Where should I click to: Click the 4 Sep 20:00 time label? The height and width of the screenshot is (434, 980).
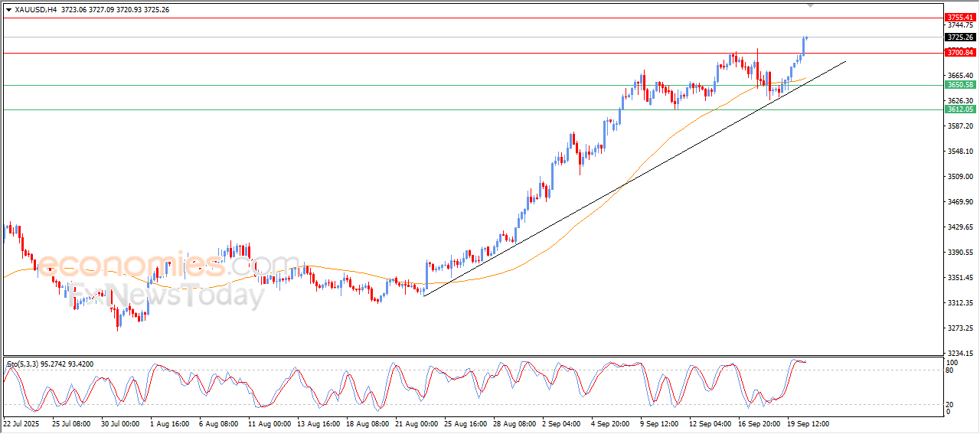[x=610, y=423]
